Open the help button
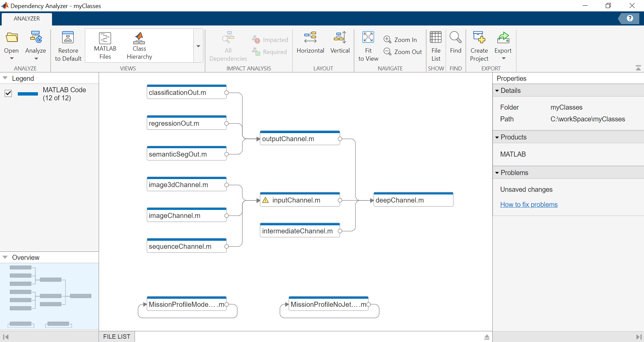The image size is (644, 342). pyautogui.click(x=630, y=18)
